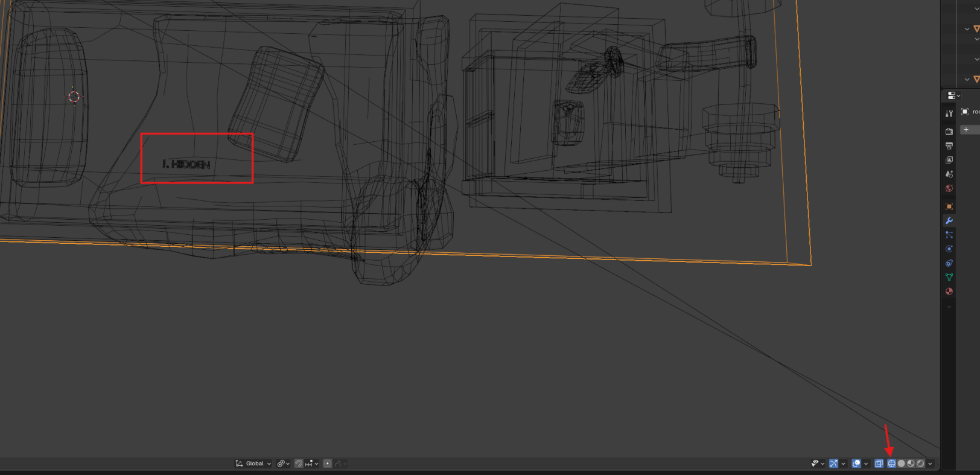
Task: Open the pivot point dropdown
Action: (283, 464)
